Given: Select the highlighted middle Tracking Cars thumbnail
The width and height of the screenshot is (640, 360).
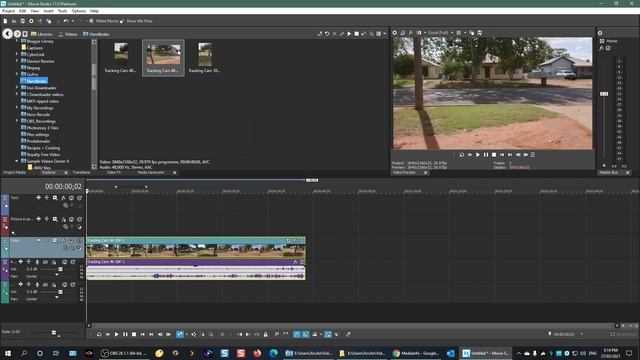Looking at the screenshot, I should click(163, 58).
